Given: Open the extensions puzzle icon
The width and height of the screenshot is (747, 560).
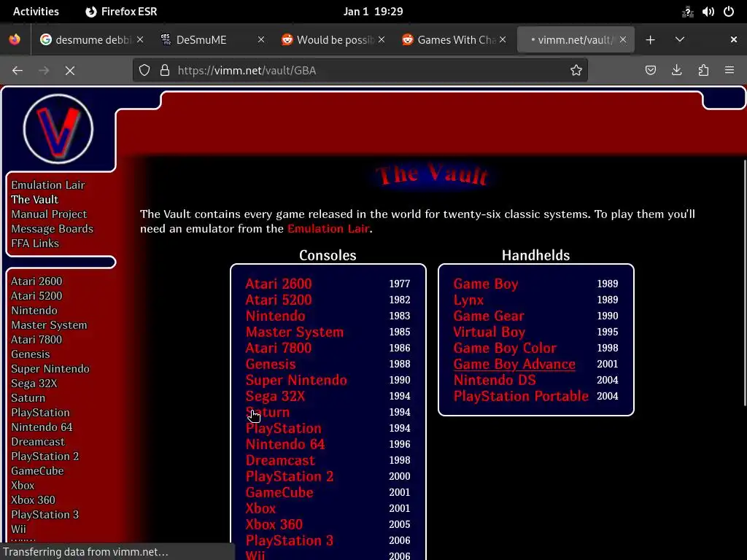Looking at the screenshot, I should (703, 71).
